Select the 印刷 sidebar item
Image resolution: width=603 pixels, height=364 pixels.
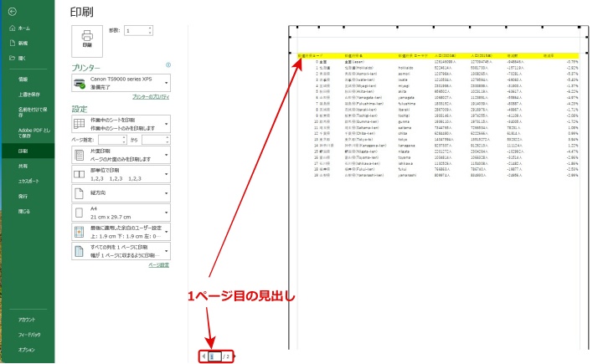tap(28, 151)
